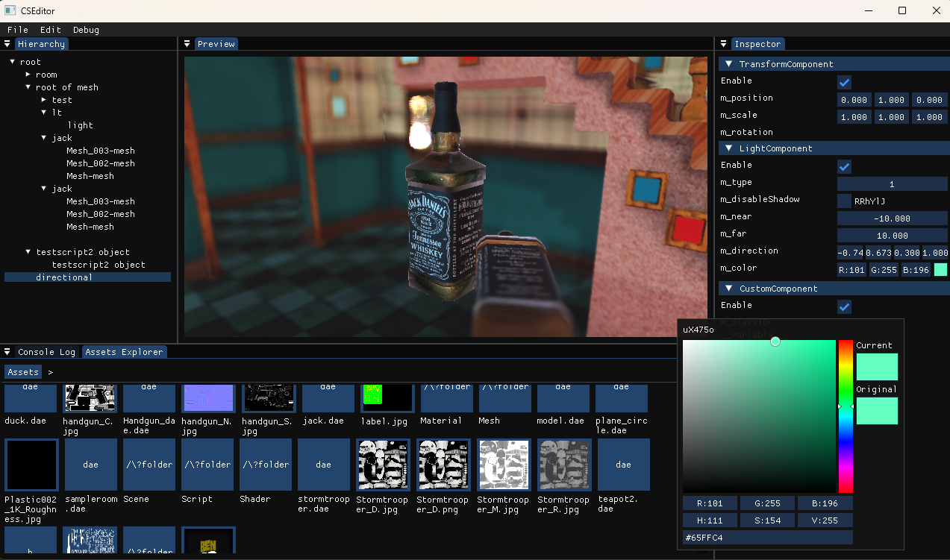Screen dimensions: 950x560
Task: Open the Shader folder tile
Action: (266, 465)
